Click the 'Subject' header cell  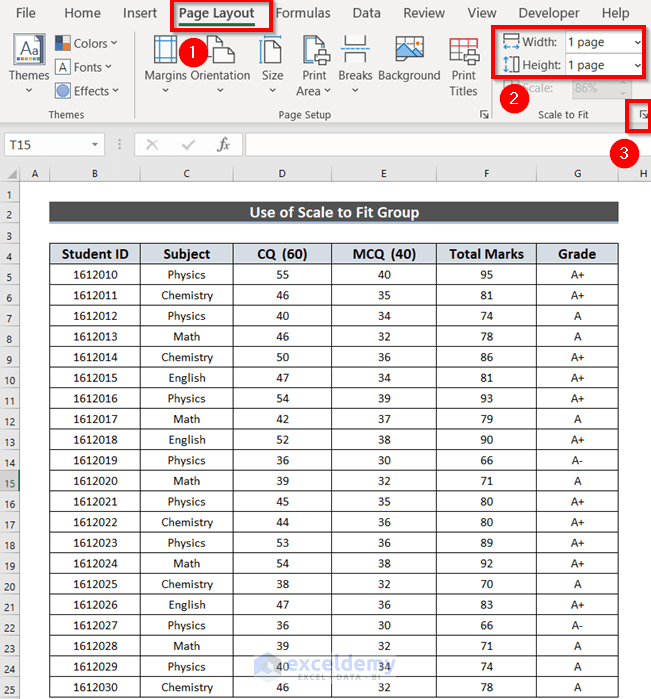(x=186, y=254)
